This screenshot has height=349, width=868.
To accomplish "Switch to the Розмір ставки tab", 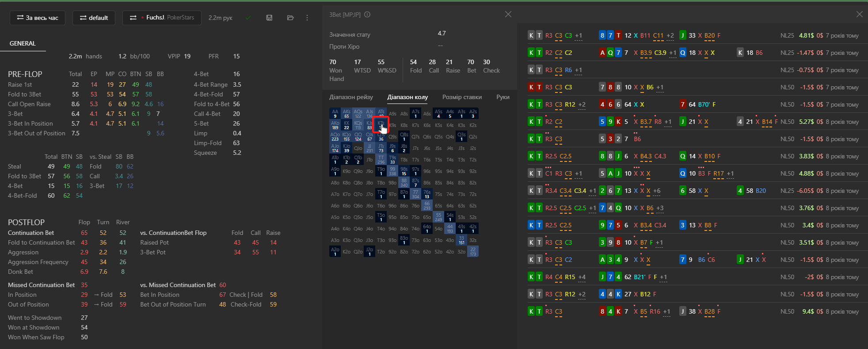I will [x=462, y=97].
